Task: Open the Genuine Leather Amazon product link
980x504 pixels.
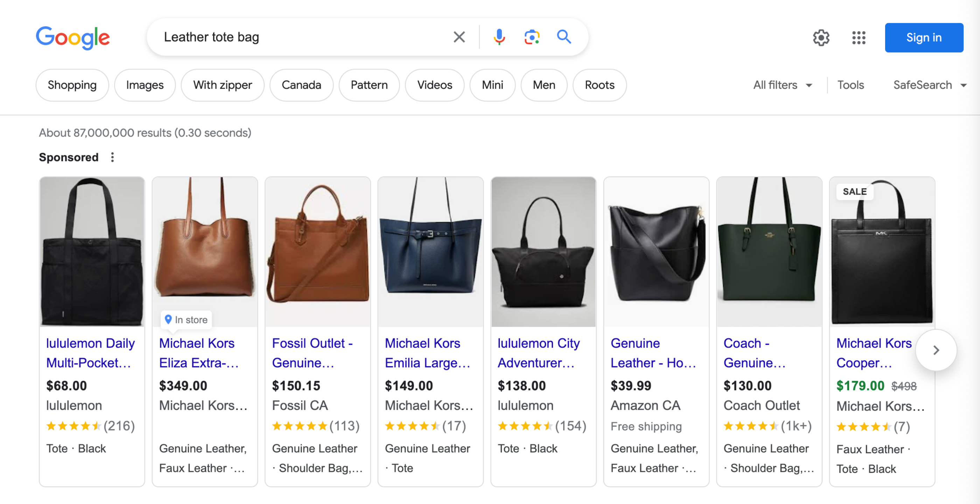Action: click(x=653, y=352)
